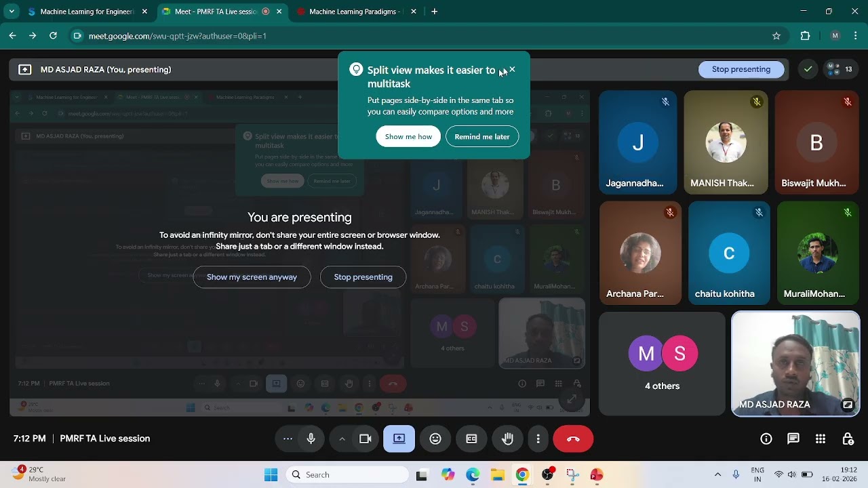Viewport: 868px width, 488px height.
Task: Select chaitu kohitha participant tile
Action: click(x=729, y=253)
